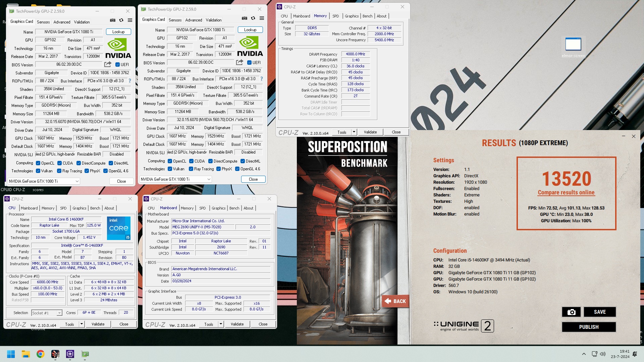Click camera screenshot button in Superposition results
This screenshot has height=362, width=644.
click(x=572, y=312)
